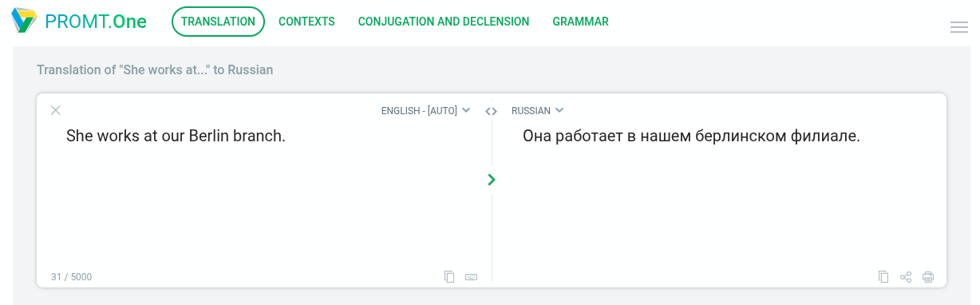
Task: Open the Russian target language dropdown
Action: coord(538,111)
